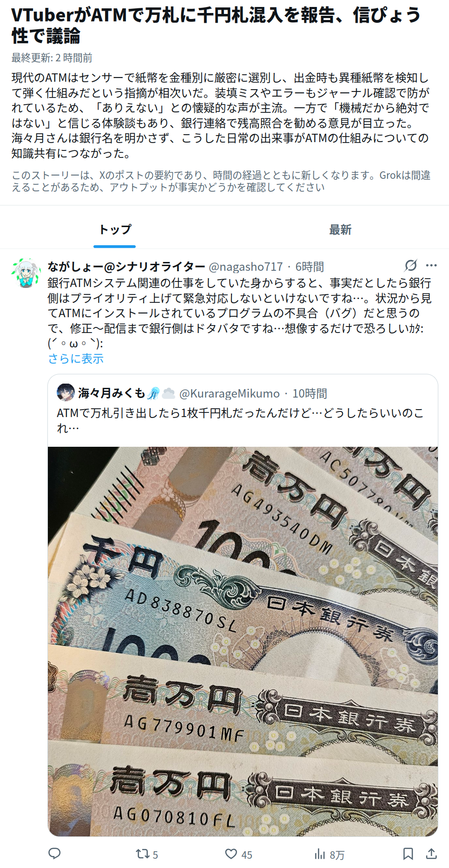
Task: Bookmark the post with the bookmark icon
Action: (408, 854)
